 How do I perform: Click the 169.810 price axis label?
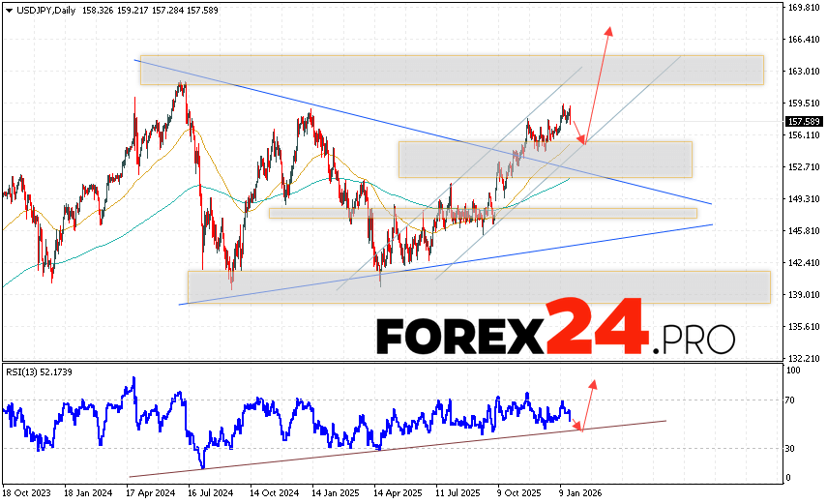800,8
